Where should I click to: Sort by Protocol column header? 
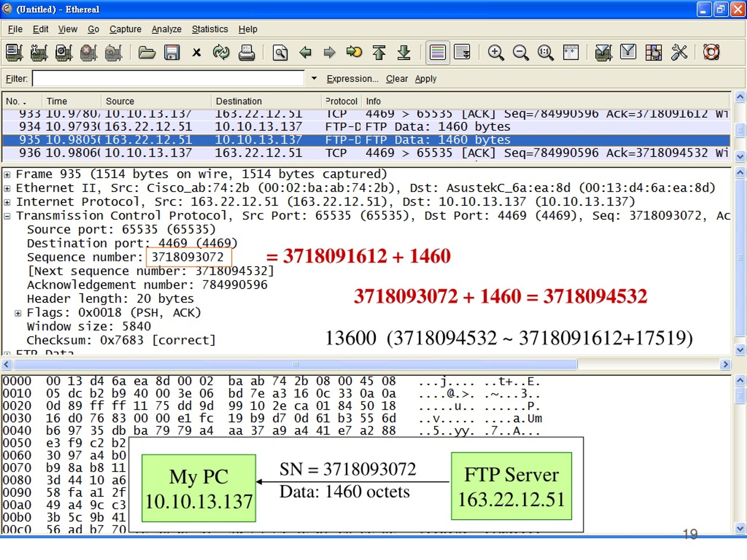click(x=342, y=101)
